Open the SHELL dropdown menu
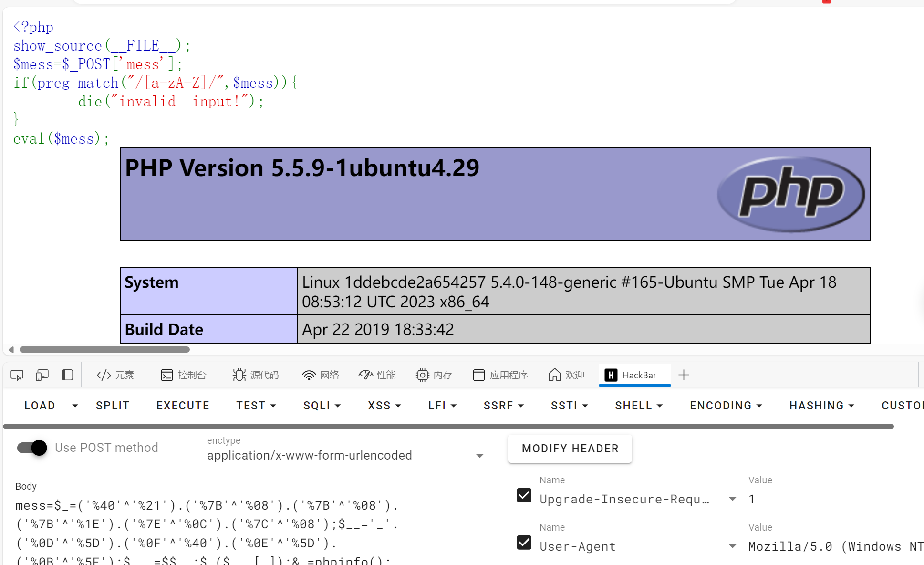 [x=639, y=406]
